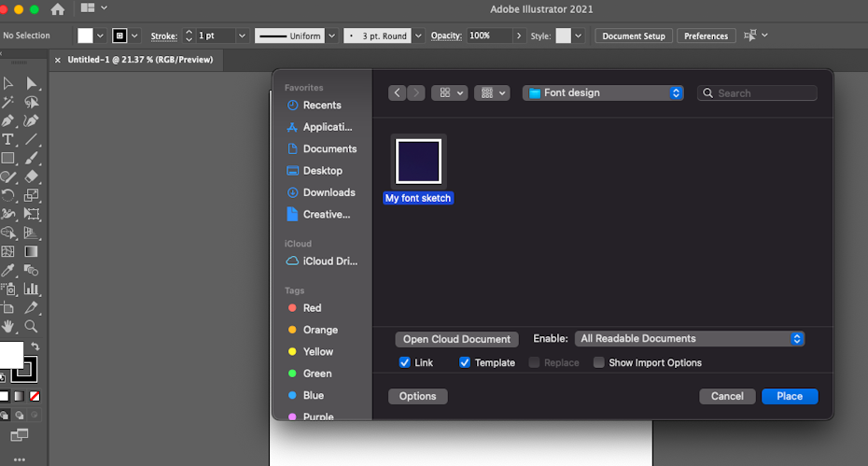
Task: Choose the Eraser tool
Action: [31, 177]
